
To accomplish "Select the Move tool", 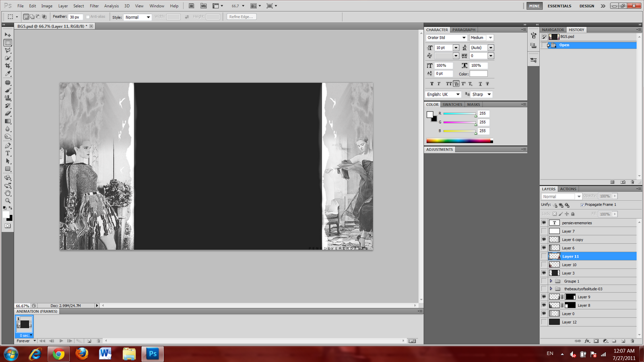I will click(7, 35).
